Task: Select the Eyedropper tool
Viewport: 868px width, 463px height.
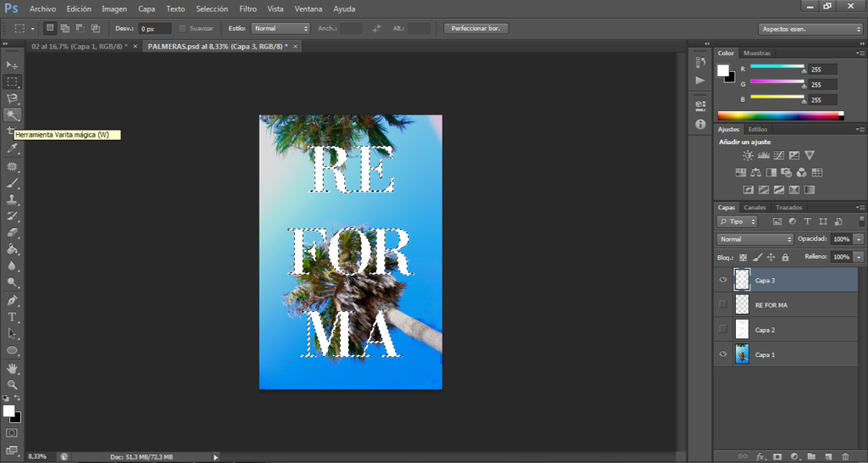Action: click(x=12, y=148)
